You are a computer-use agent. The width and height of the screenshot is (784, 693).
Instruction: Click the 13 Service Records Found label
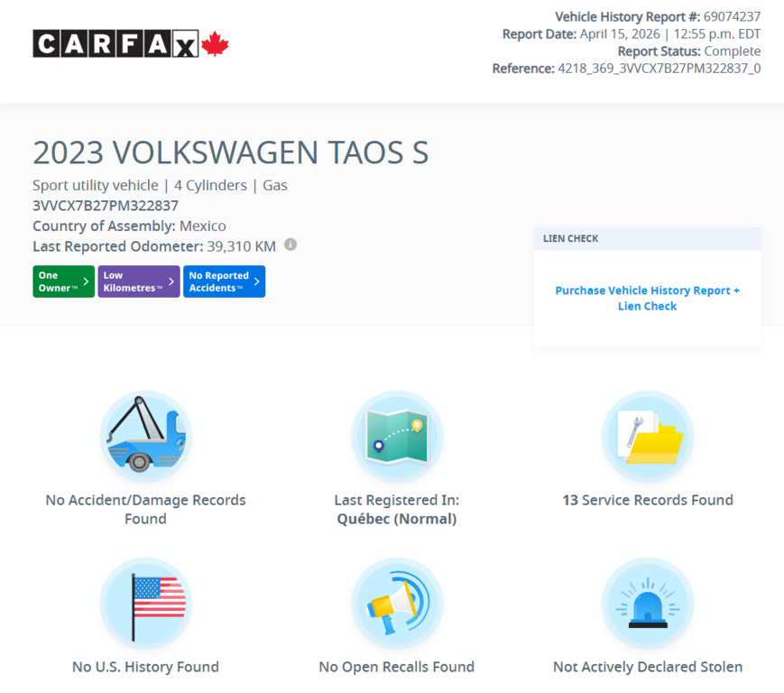pyautogui.click(x=648, y=500)
